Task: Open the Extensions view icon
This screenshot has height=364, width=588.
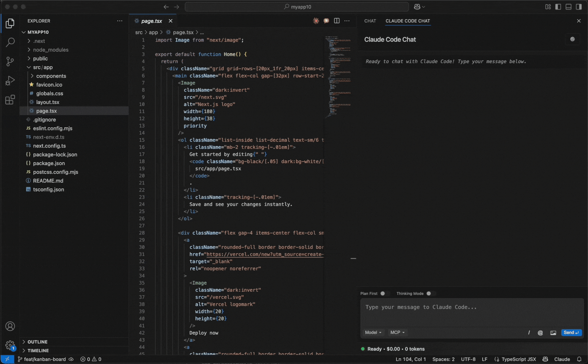Action: [10, 100]
